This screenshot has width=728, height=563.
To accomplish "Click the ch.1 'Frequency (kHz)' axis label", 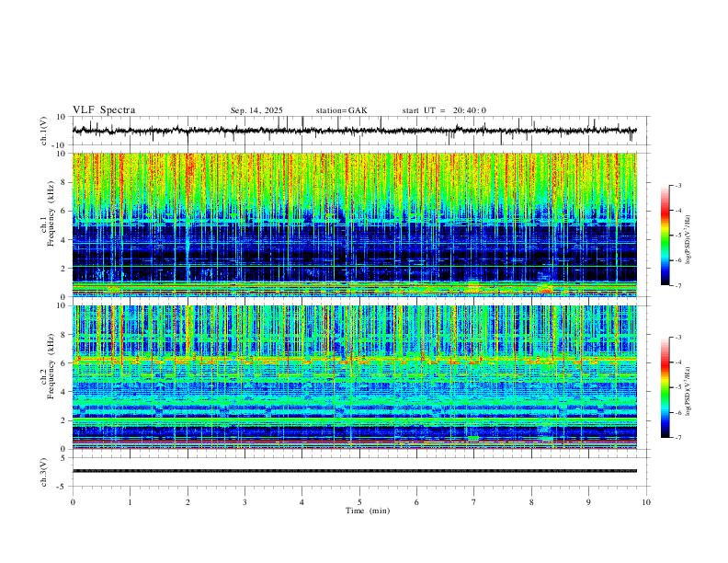I will click(x=51, y=214).
